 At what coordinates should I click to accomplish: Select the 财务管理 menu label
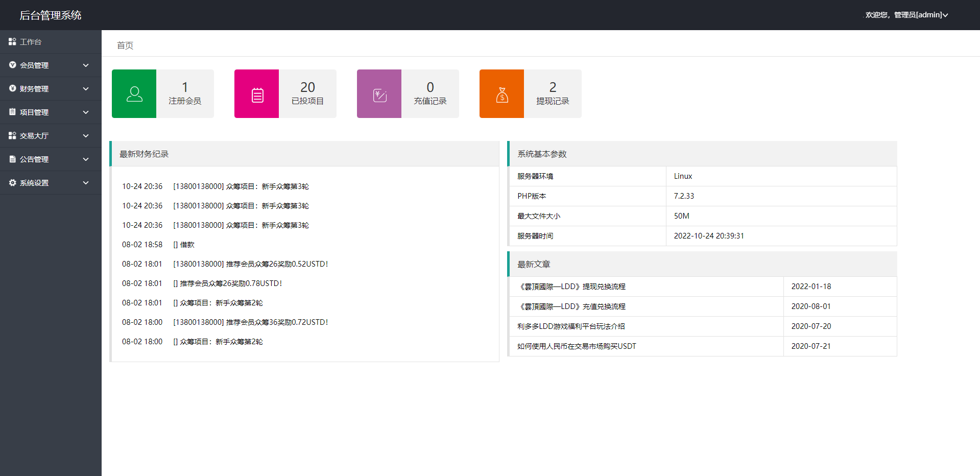34,89
